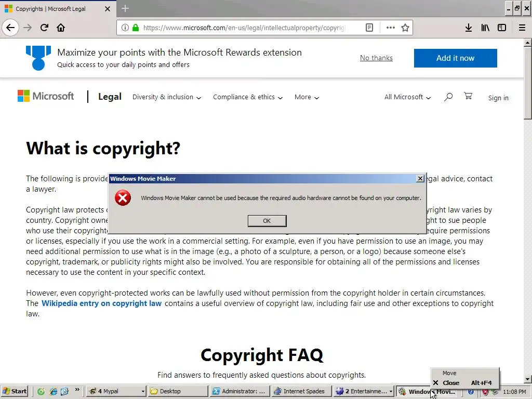Click the red error icon in dialog
The width and height of the screenshot is (532, 399).
[x=123, y=198]
